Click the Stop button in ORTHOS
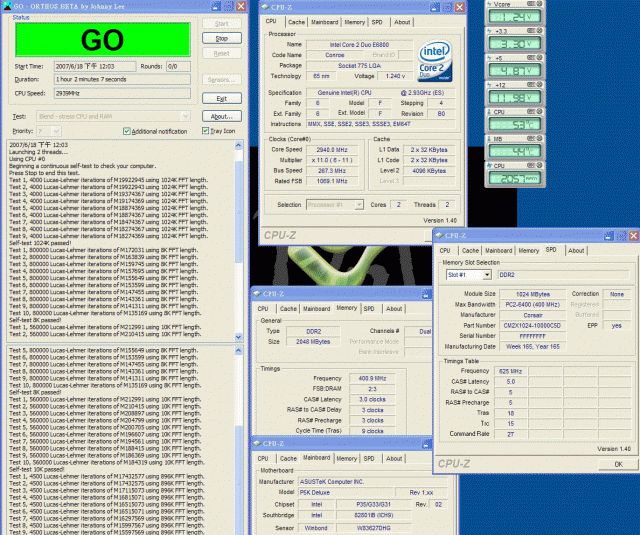Screen dimensions: 640x535 (x=222, y=38)
